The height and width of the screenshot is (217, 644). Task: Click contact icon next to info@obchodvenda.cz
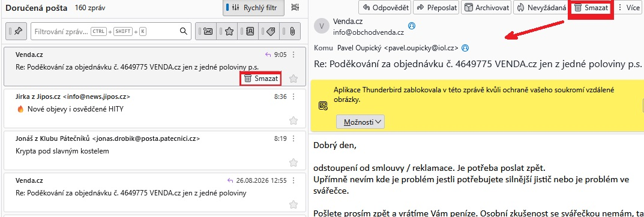412,26
